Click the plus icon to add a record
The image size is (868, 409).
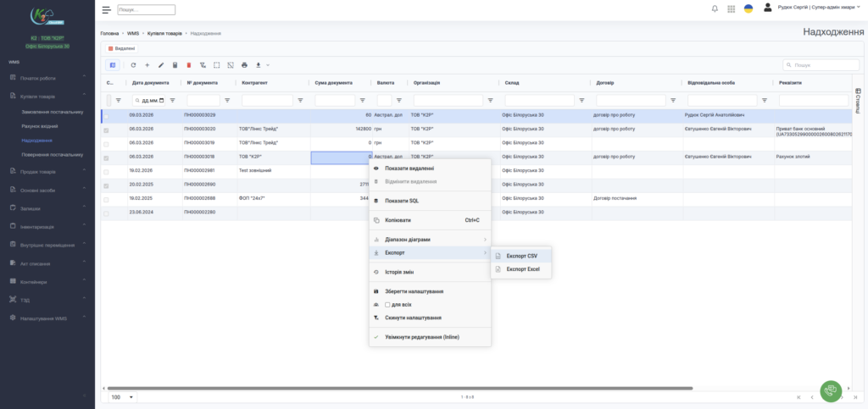(147, 65)
